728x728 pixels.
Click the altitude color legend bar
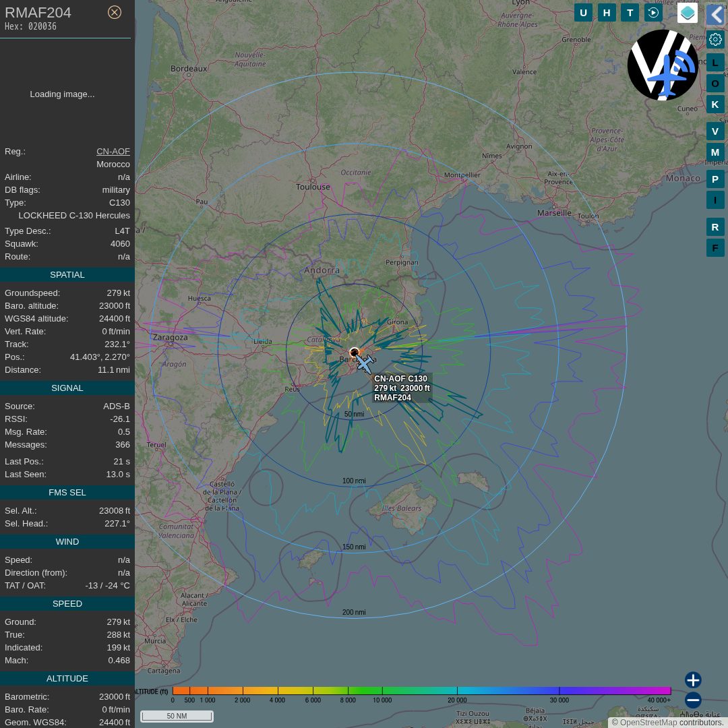(421, 691)
